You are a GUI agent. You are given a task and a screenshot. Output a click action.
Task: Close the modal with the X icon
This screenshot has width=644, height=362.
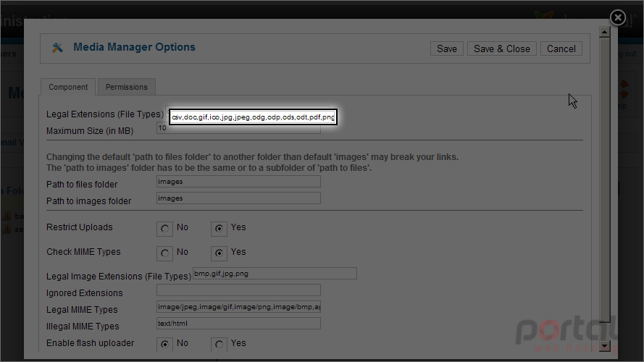618,17
